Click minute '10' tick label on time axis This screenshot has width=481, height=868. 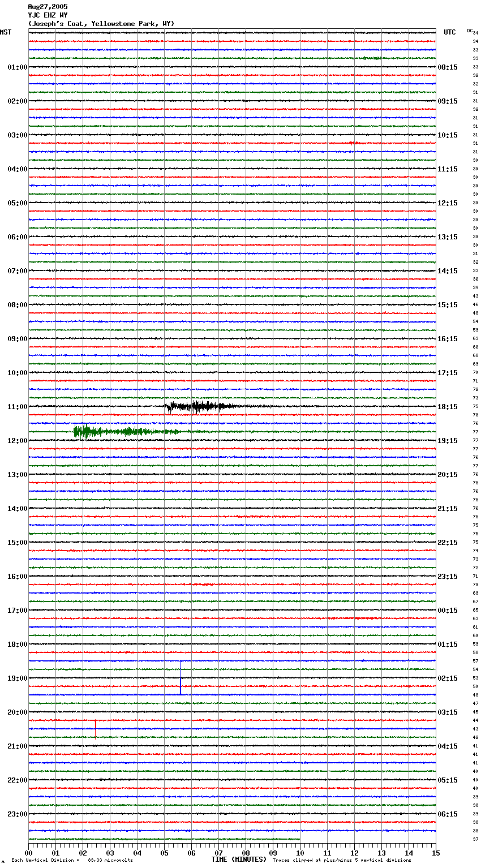(x=300, y=853)
